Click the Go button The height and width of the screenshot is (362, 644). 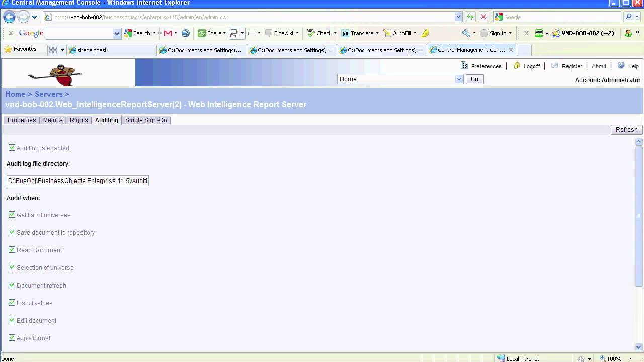[474, 79]
